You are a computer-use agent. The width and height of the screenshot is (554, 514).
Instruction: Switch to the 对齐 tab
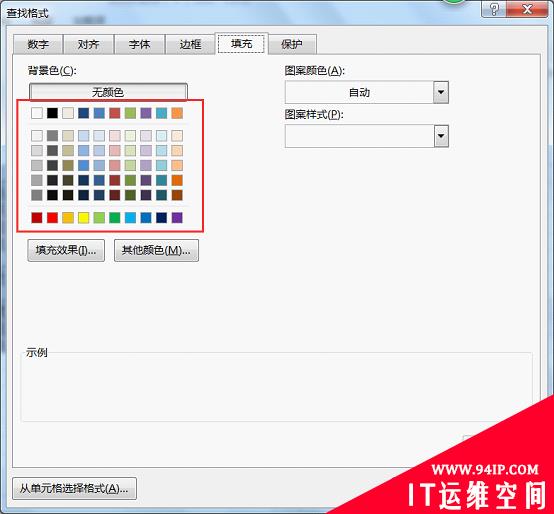[x=89, y=44]
